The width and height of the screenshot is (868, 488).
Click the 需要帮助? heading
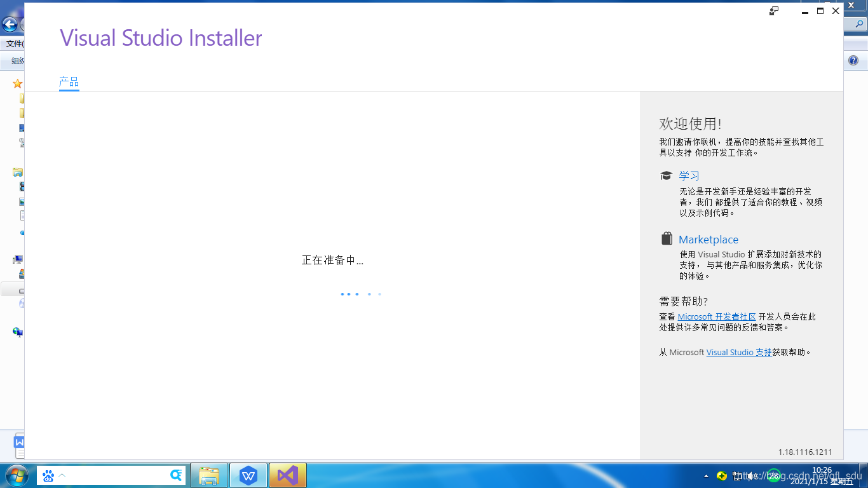pyautogui.click(x=684, y=301)
